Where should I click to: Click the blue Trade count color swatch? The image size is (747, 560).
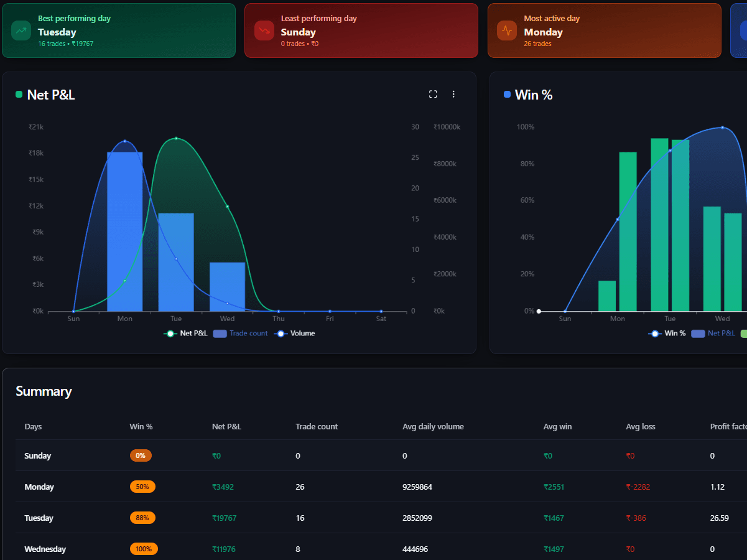tap(219, 334)
